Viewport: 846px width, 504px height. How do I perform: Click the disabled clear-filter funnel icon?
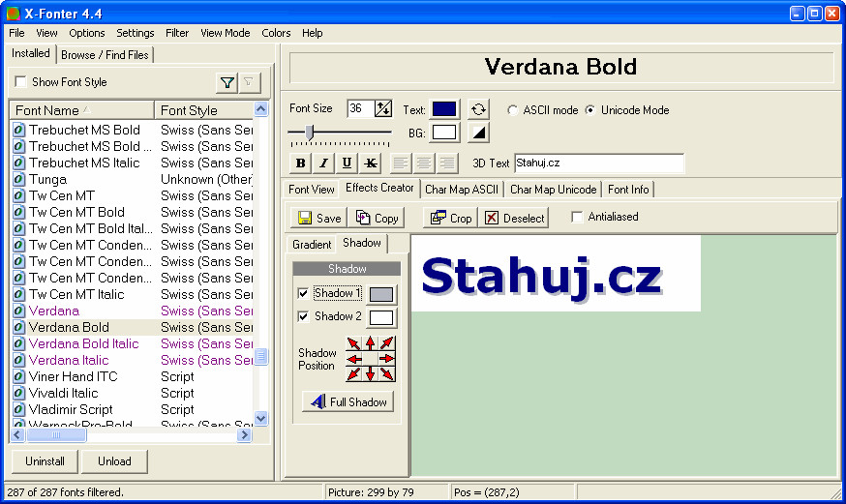(x=250, y=82)
